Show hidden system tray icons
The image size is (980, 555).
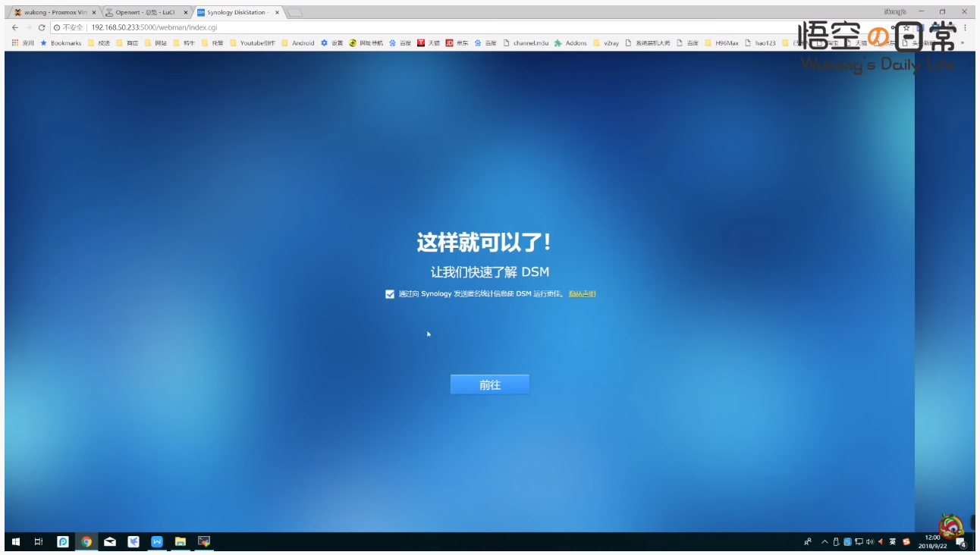[x=825, y=541]
